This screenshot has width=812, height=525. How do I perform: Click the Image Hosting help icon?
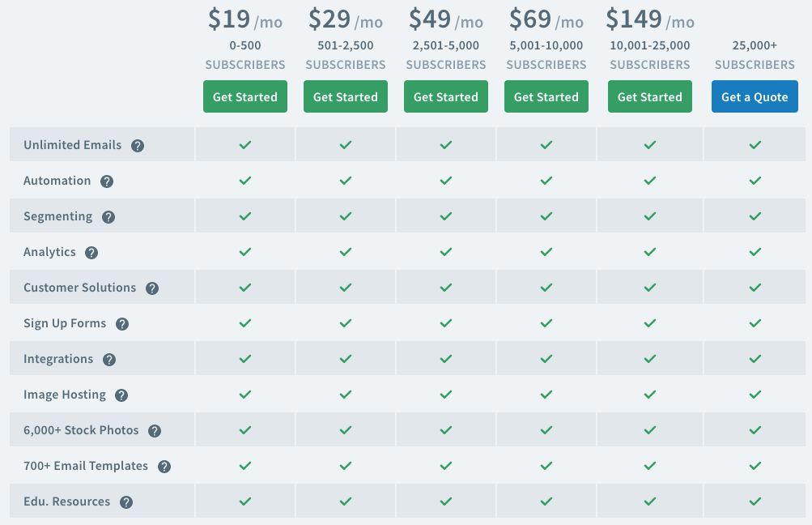click(121, 395)
